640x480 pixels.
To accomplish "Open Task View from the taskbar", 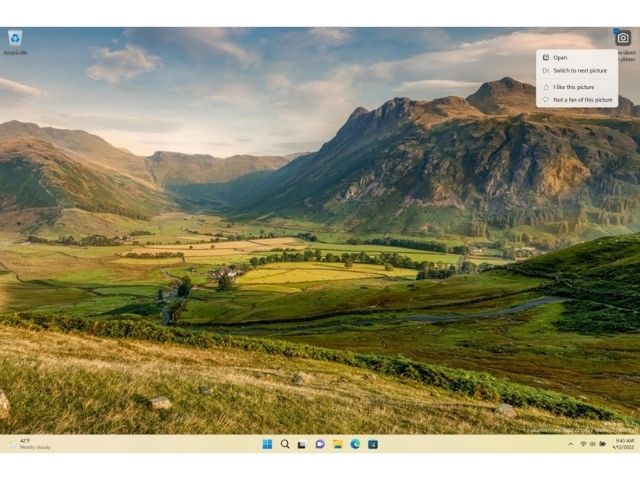I will tap(302, 444).
